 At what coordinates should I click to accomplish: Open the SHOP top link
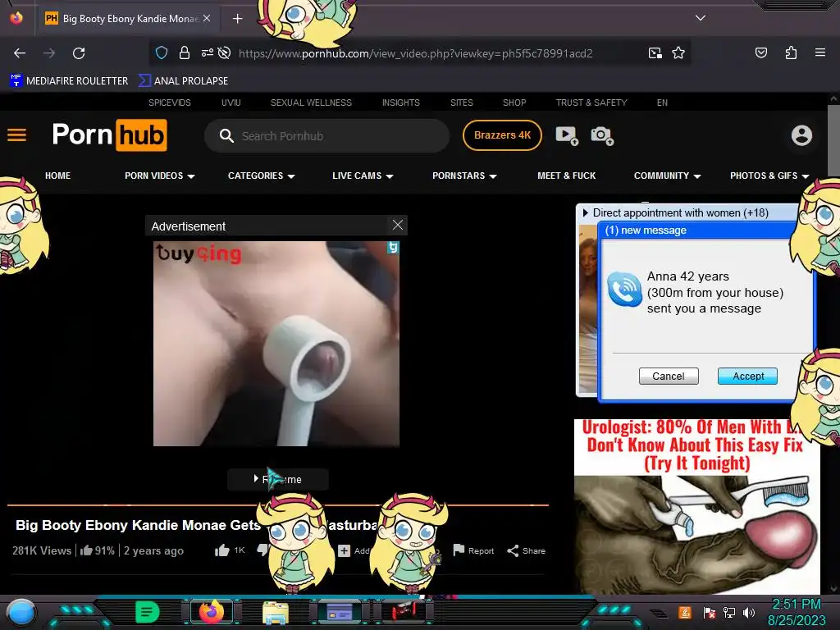point(514,103)
